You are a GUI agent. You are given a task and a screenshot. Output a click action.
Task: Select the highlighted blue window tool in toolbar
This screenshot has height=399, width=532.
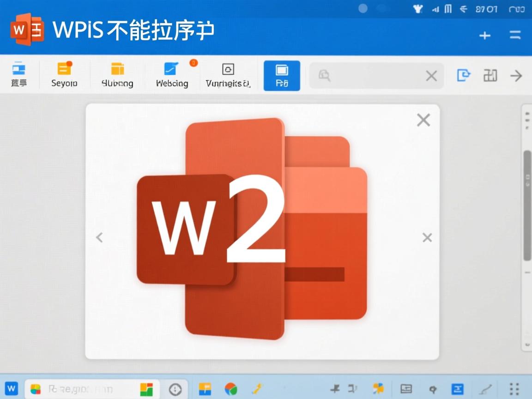pos(282,75)
